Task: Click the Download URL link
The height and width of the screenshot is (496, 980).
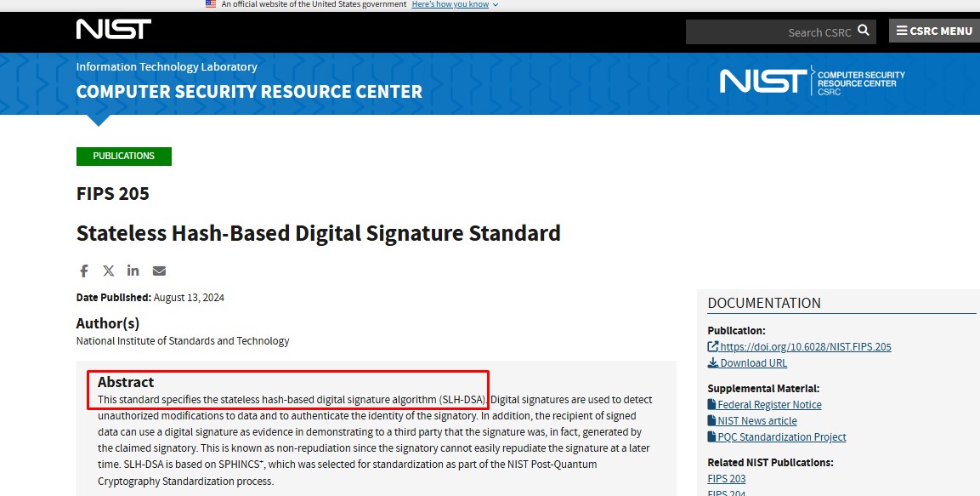Action: (x=747, y=363)
